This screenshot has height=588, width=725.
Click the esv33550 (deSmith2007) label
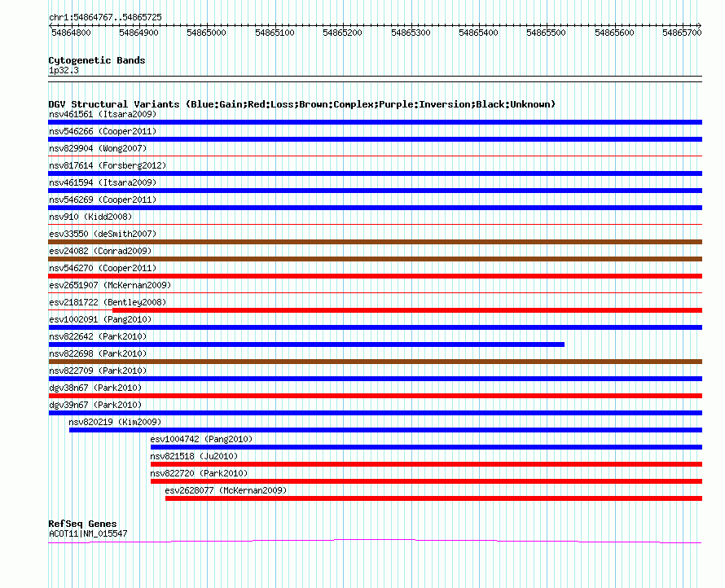[103, 234]
